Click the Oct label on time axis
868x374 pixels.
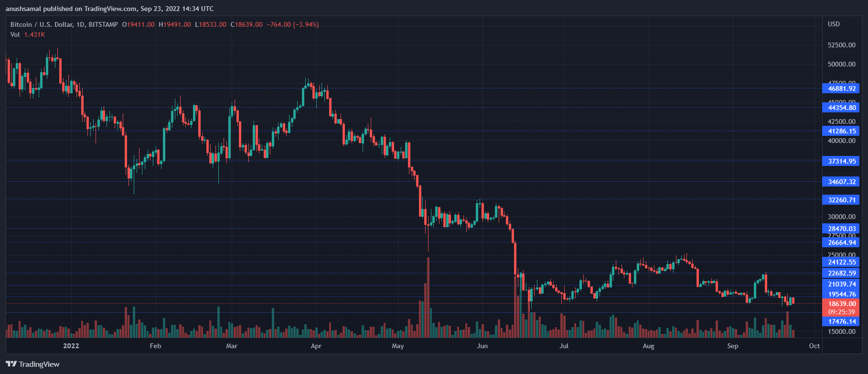click(814, 346)
